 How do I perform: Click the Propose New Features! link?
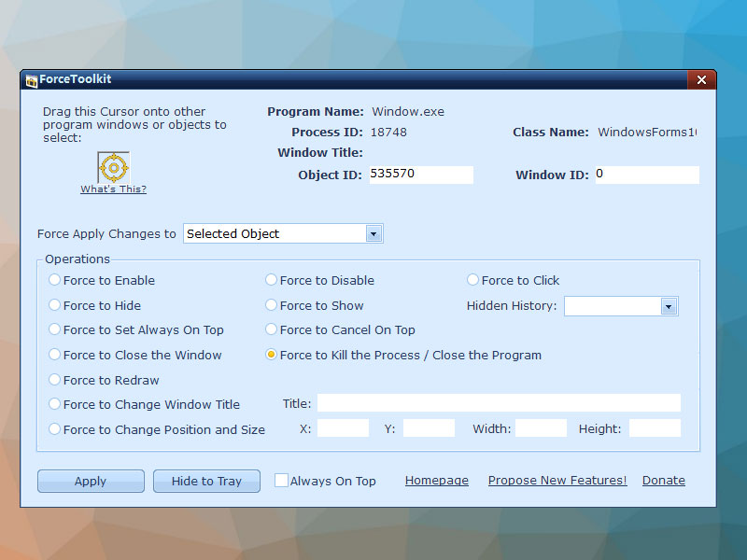point(557,481)
